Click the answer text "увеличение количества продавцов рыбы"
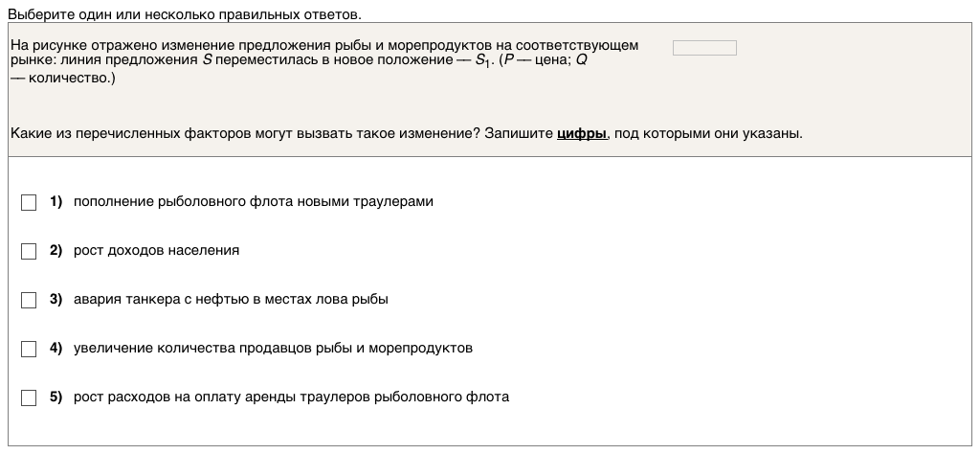The image size is (980, 454). [273, 348]
